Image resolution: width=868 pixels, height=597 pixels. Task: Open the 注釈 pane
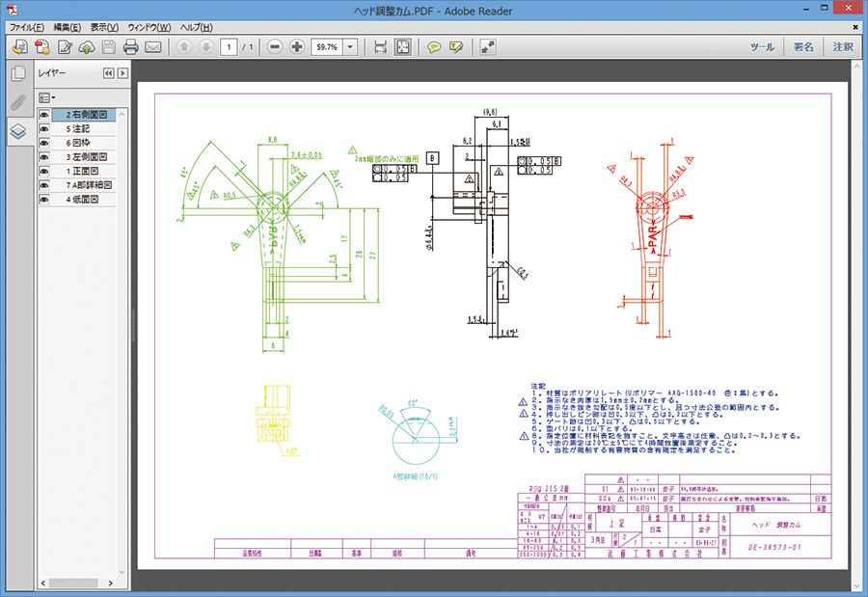click(842, 46)
